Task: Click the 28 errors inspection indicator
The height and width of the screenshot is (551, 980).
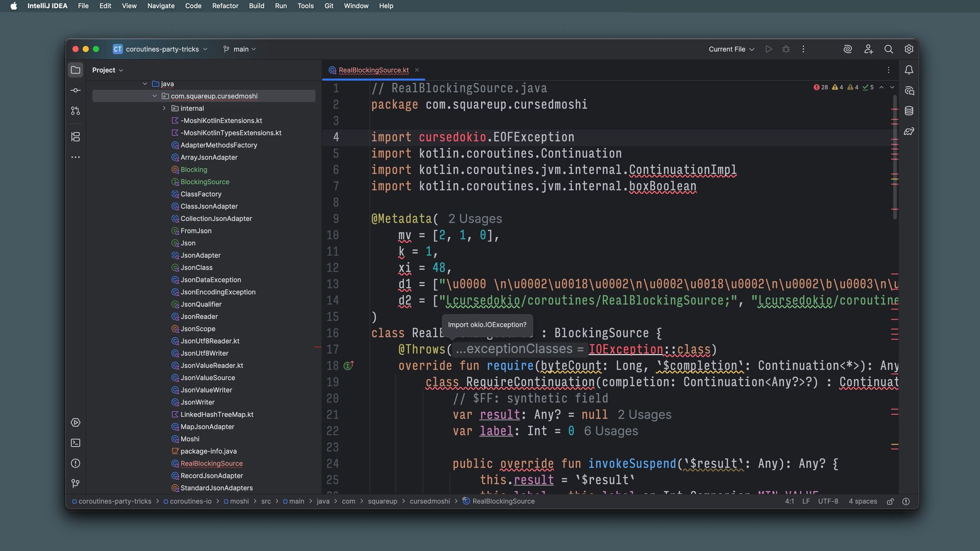Action: 821,87
